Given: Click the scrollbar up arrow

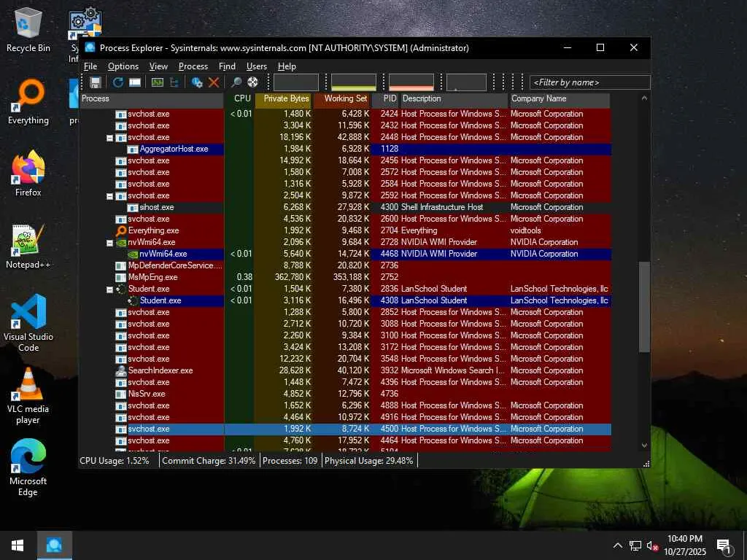Looking at the screenshot, I should point(644,98).
